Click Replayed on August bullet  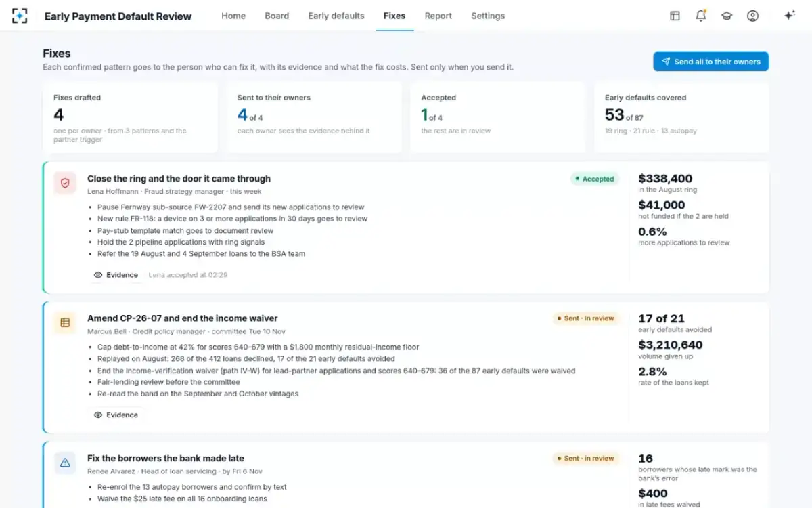246,358
